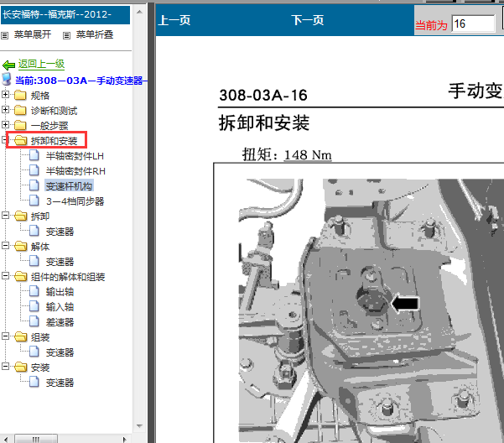Viewport: 504px width, 443px height.
Task: Click the 拆卸和安装 open folder icon
Action: [x=21, y=140]
